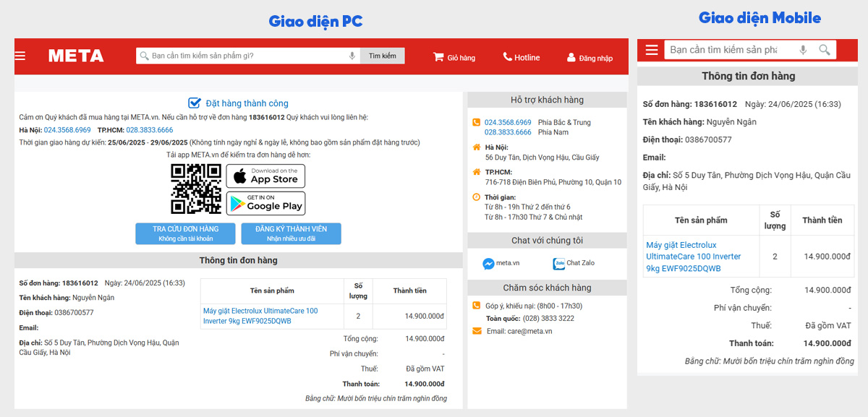
Task: Click 024.3568.6969 in Hỗ trợ khách hàng panel
Action: pyautogui.click(x=508, y=122)
